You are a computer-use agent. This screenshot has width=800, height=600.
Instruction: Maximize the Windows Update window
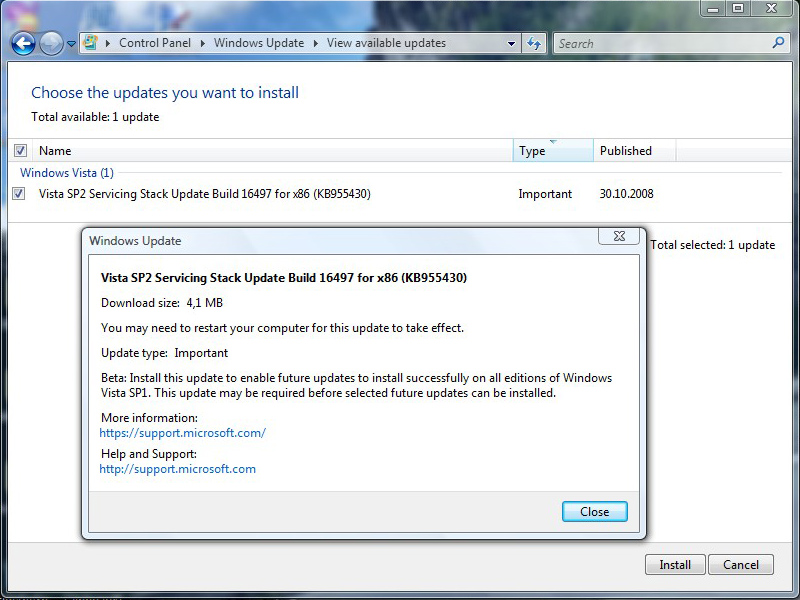[x=738, y=9]
